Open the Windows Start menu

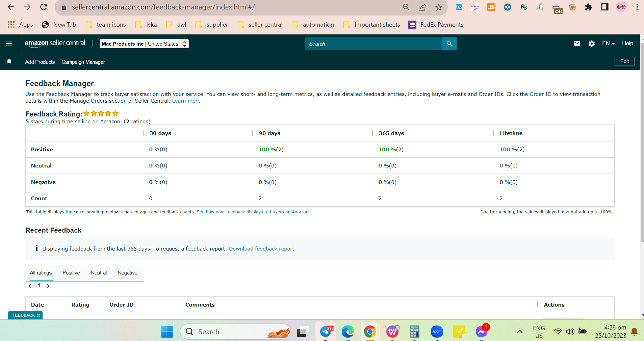tap(167, 332)
